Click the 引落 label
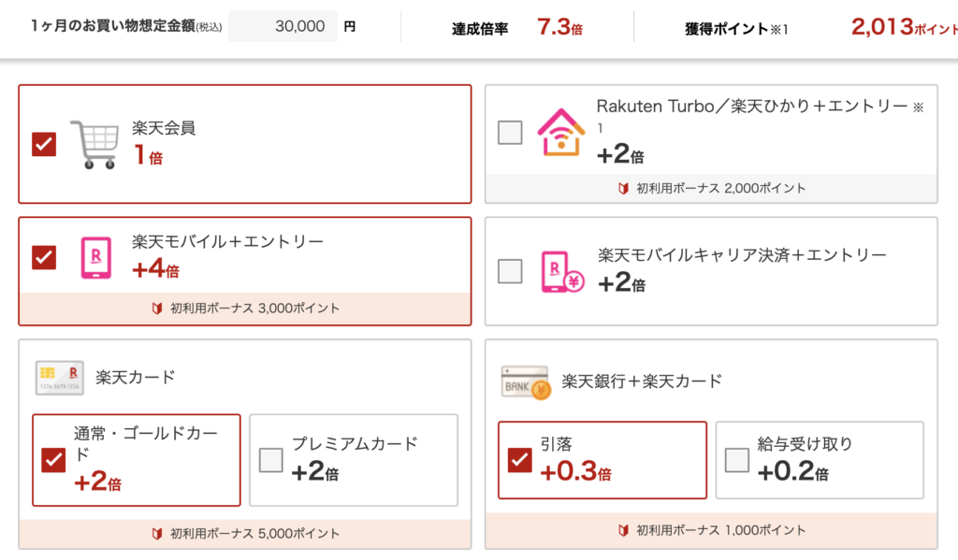The height and width of the screenshot is (560, 958). pos(556,444)
